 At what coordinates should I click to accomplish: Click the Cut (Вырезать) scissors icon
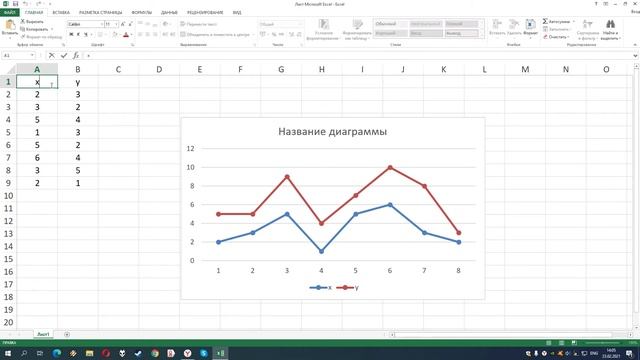click(x=23, y=21)
